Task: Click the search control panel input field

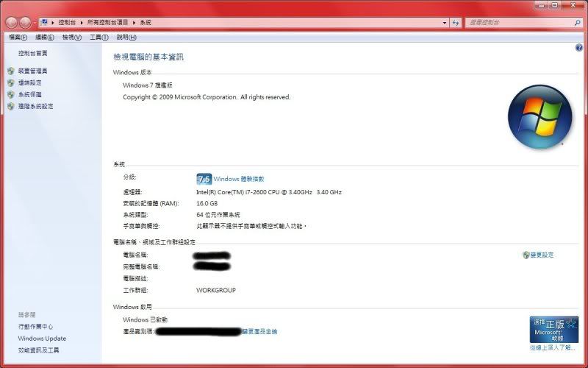Action: 520,23
